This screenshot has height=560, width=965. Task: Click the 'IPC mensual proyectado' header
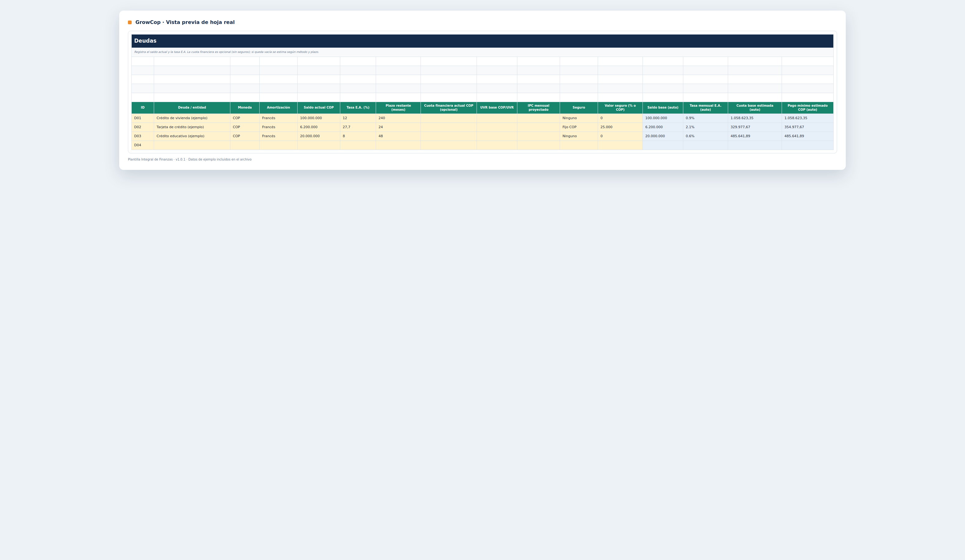539,108
